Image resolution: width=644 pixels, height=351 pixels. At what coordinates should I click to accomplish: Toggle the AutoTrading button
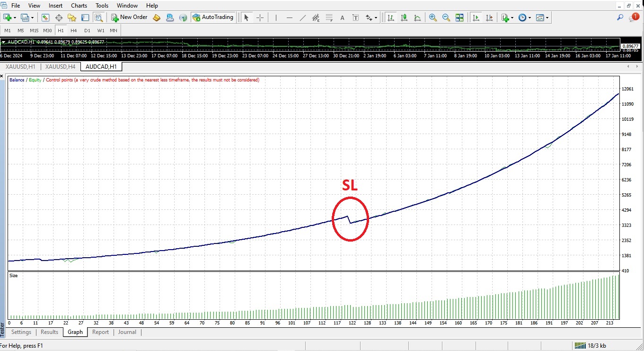pos(213,18)
